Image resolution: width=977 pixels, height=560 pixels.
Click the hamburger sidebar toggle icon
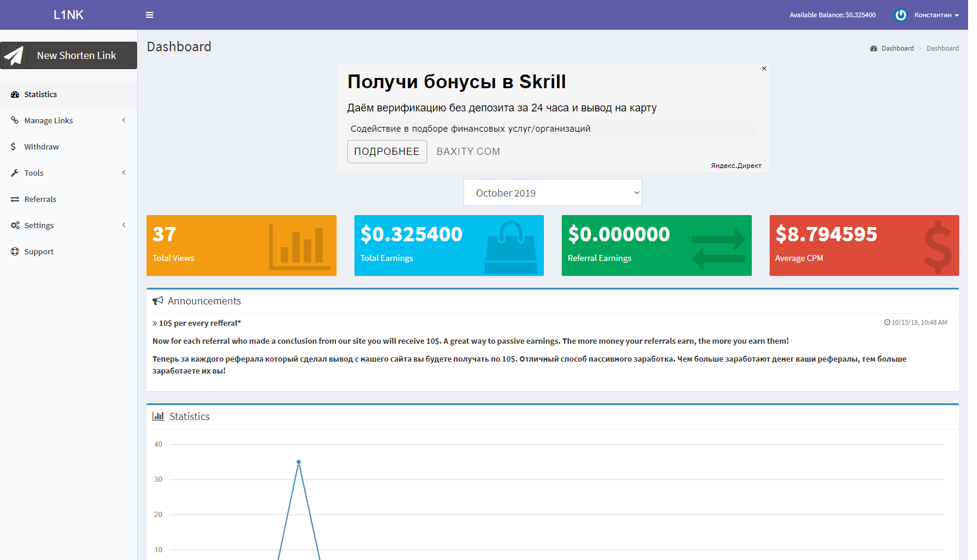pos(150,15)
